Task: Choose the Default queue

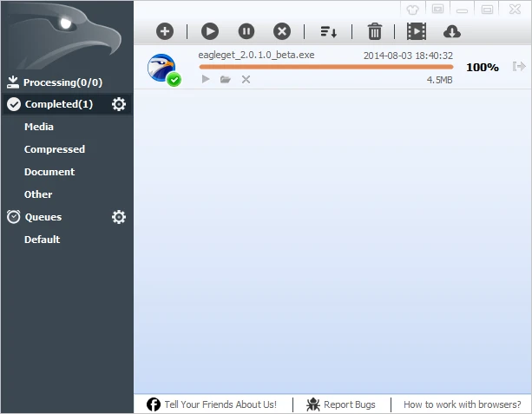Action: 42,240
